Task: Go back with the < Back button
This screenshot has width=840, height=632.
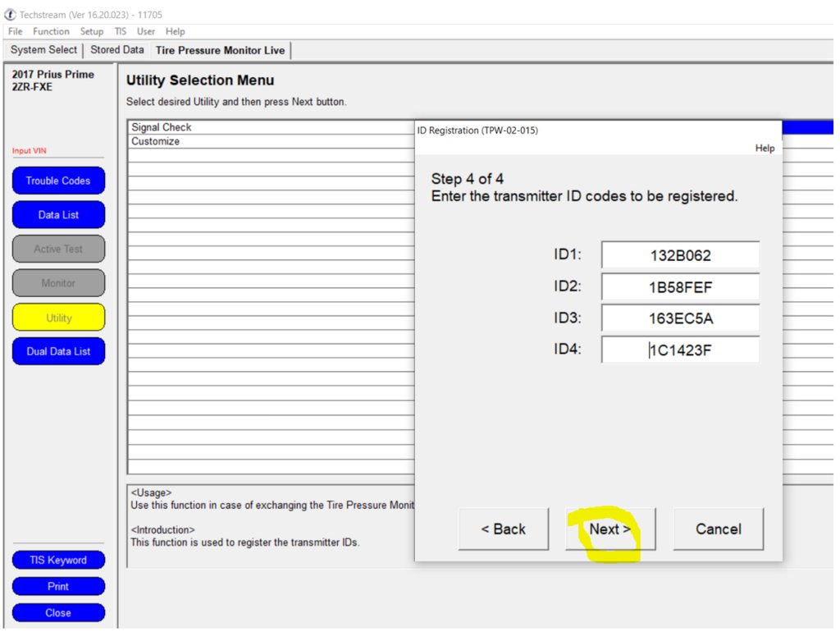Action: (504, 529)
